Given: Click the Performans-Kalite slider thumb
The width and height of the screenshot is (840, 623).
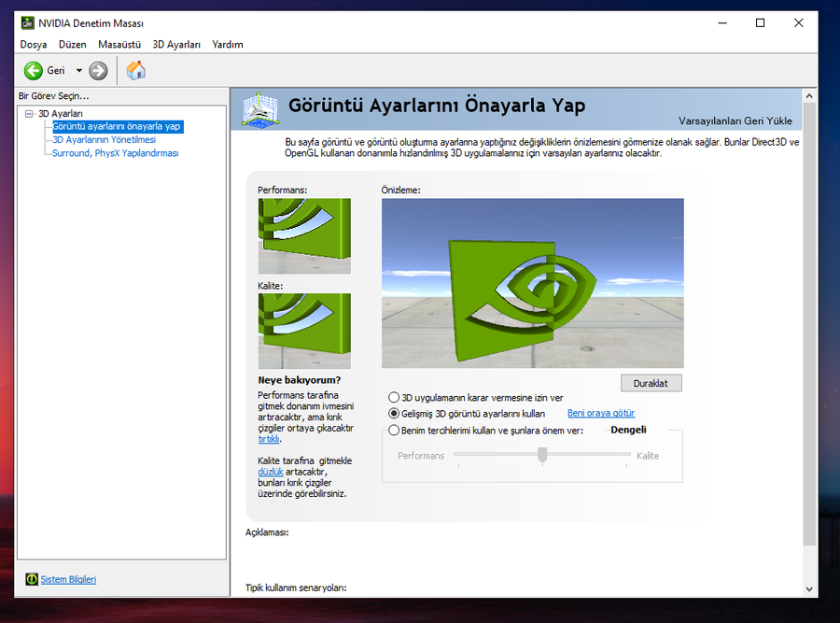Looking at the screenshot, I should (542, 455).
